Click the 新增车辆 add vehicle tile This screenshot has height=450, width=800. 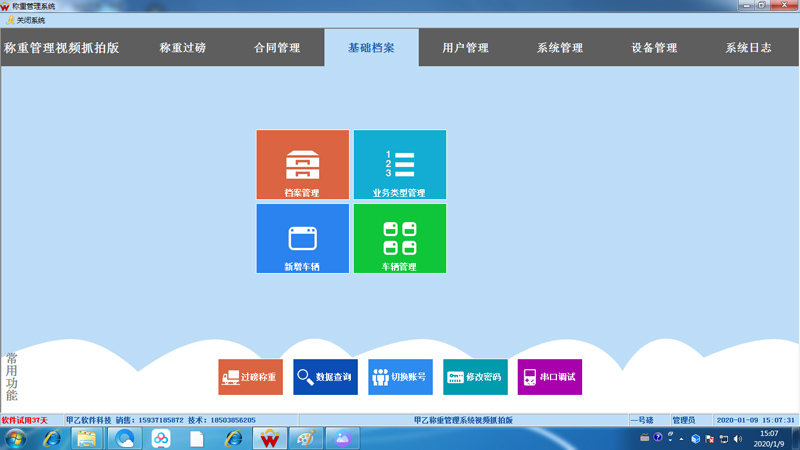coord(302,239)
